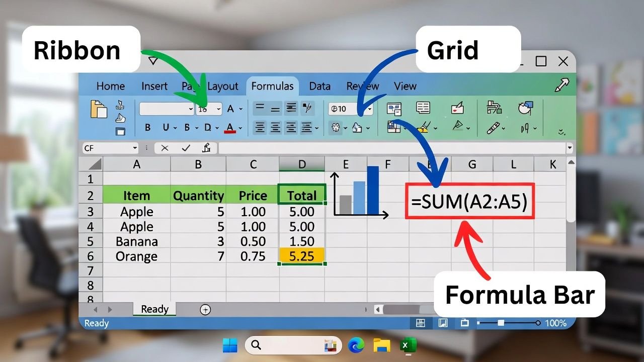Expand the Name Box dropdown showing CF

click(x=135, y=148)
